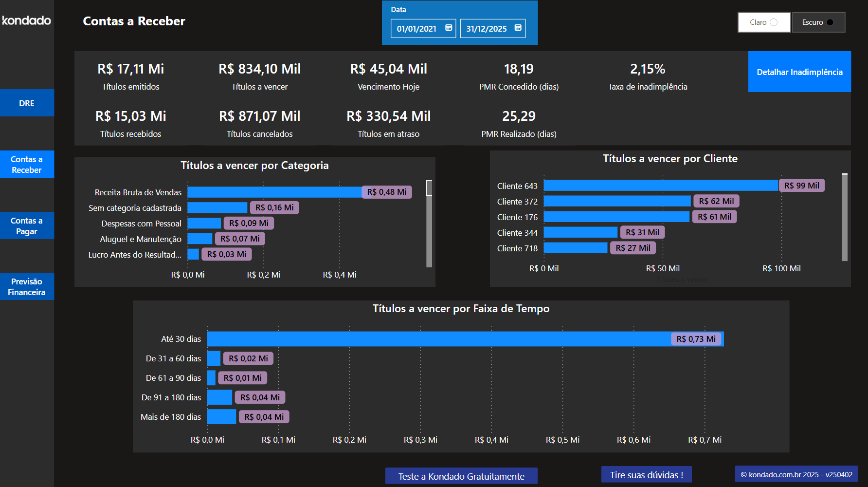The height and width of the screenshot is (487, 868).
Task: Click the Detalhar Inadimplência button
Action: tap(799, 72)
